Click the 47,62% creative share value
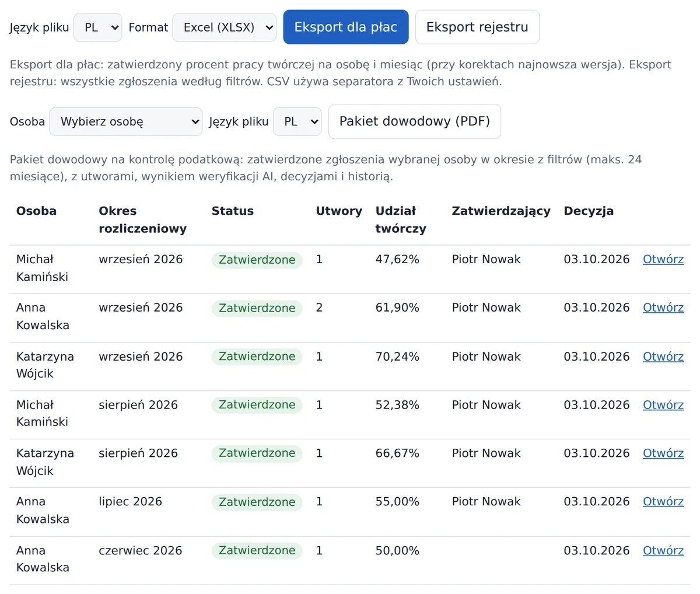This screenshot has height=594, width=700. pyautogui.click(x=397, y=260)
